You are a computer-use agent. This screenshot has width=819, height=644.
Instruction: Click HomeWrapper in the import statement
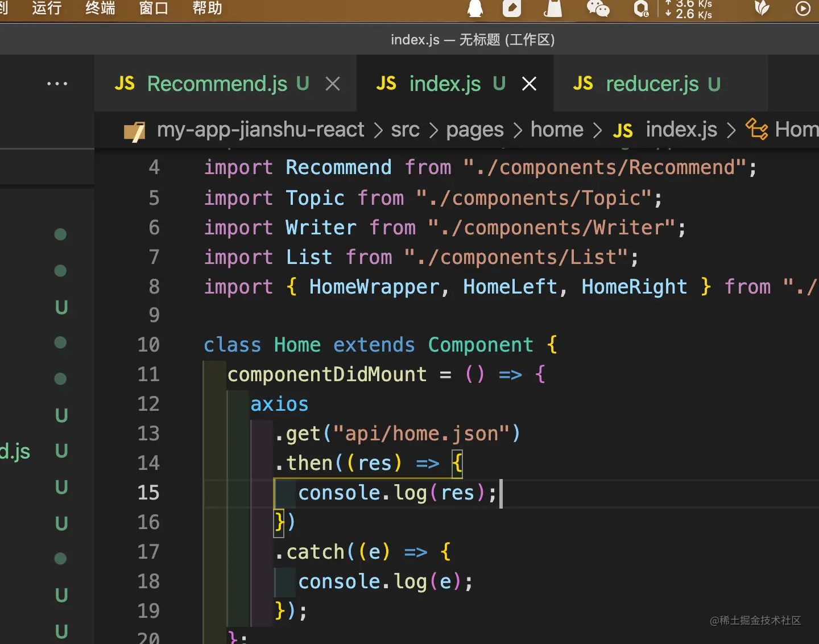click(x=374, y=287)
